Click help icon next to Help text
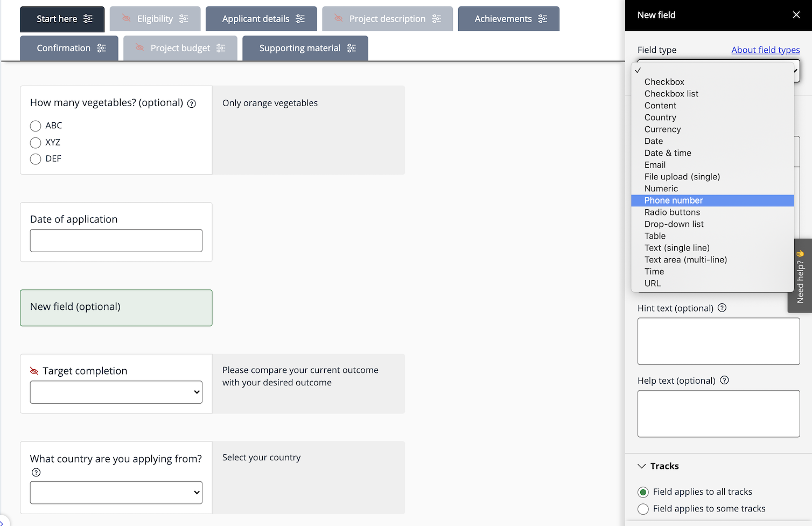Image resolution: width=812 pixels, height=526 pixels. coord(724,380)
